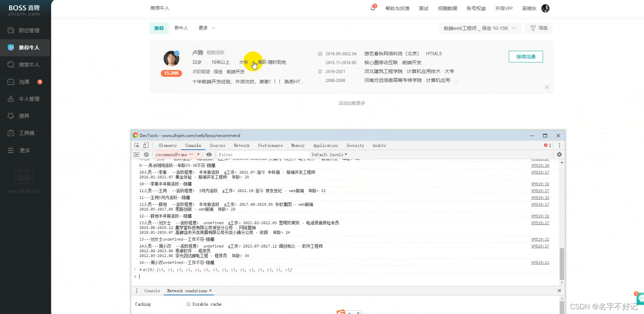The height and width of the screenshot is (314, 644).
Task: Open console settings gear icon
Action: coord(559,155)
